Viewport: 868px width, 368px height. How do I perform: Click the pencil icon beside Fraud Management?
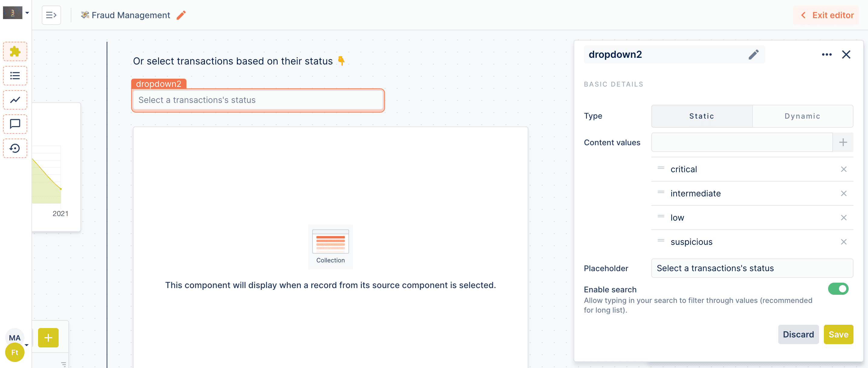click(181, 15)
